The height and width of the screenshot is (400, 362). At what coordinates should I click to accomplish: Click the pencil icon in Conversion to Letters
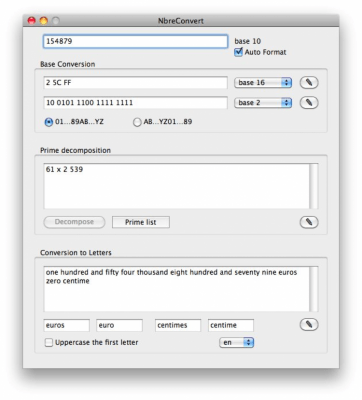click(x=309, y=324)
